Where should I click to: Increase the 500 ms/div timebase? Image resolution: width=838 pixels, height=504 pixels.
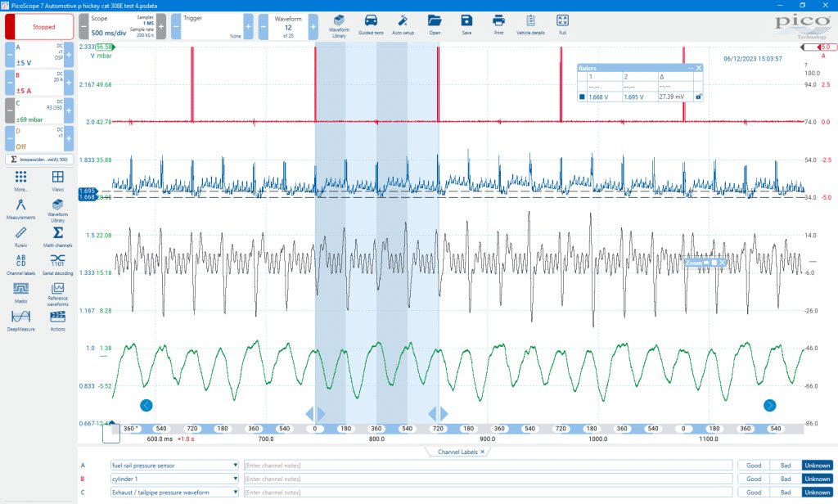point(161,26)
